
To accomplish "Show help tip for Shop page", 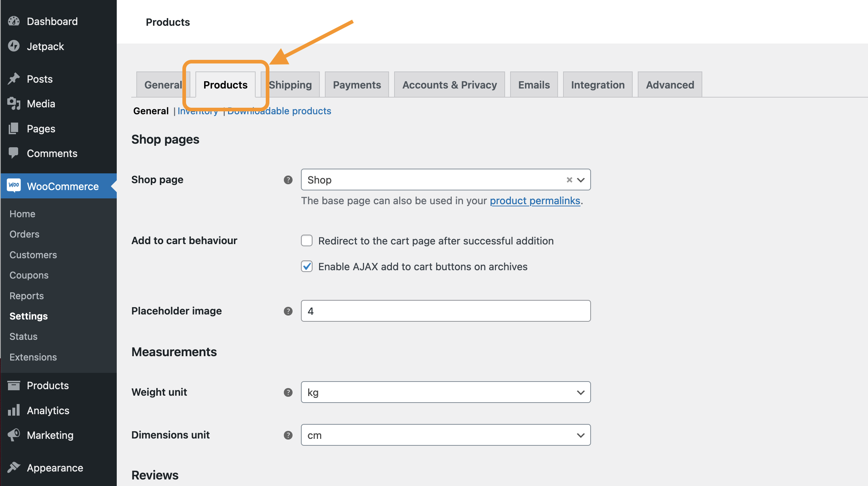I will tap(288, 180).
